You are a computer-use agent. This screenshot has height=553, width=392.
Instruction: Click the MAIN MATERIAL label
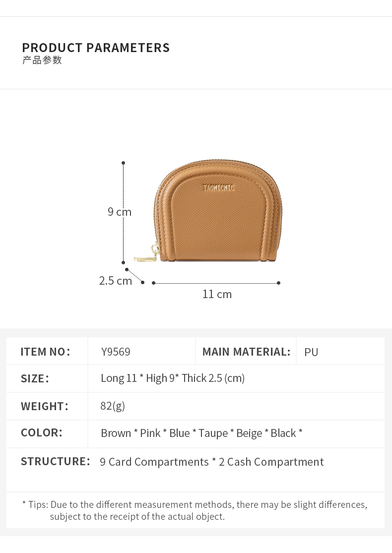coord(246,352)
